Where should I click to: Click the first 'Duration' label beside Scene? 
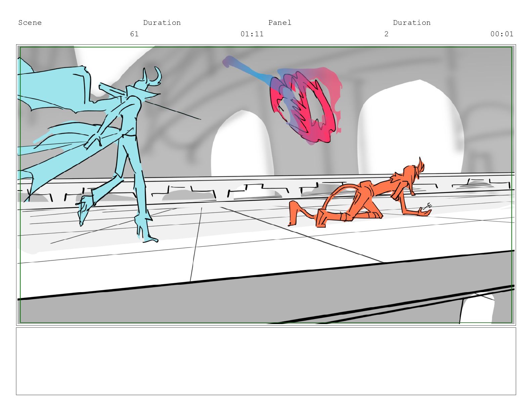[x=162, y=22]
